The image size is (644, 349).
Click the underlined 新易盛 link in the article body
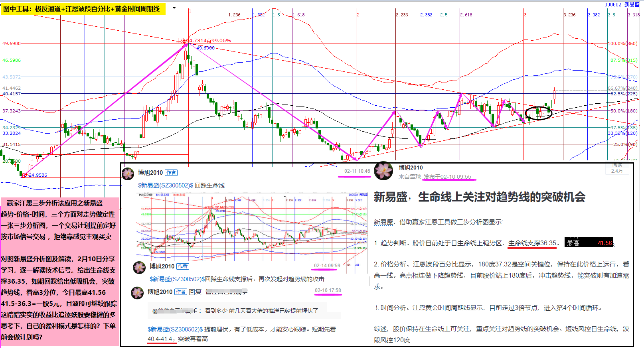click(383, 222)
